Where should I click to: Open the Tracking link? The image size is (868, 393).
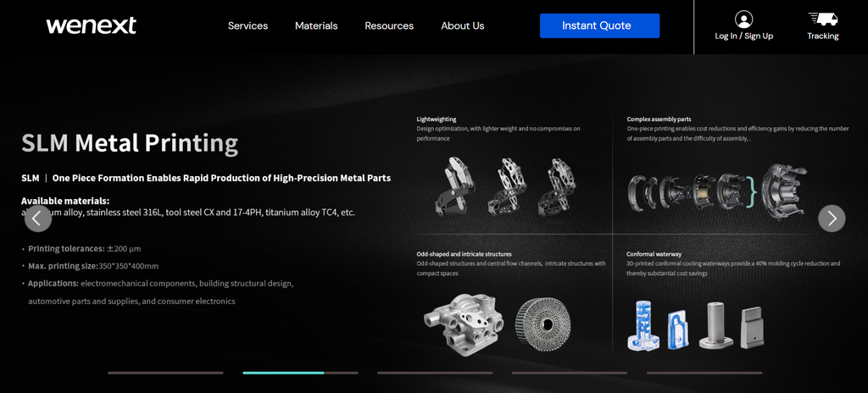point(822,36)
